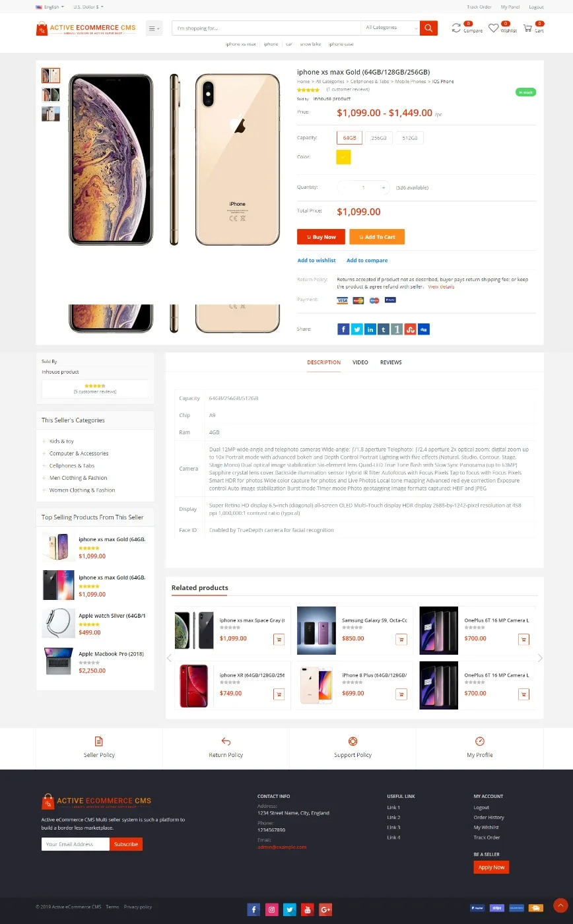Select the 64GB capacity option
Viewport: 573px width, 924px height.
349,138
